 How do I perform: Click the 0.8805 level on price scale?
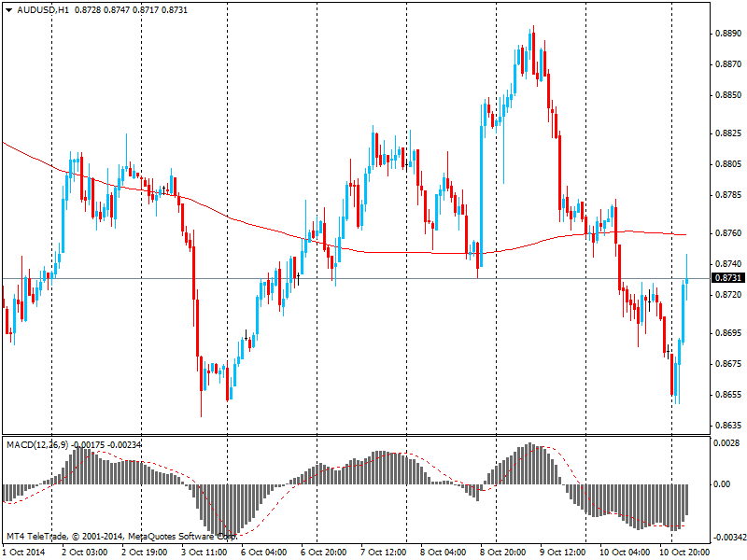coord(727,164)
